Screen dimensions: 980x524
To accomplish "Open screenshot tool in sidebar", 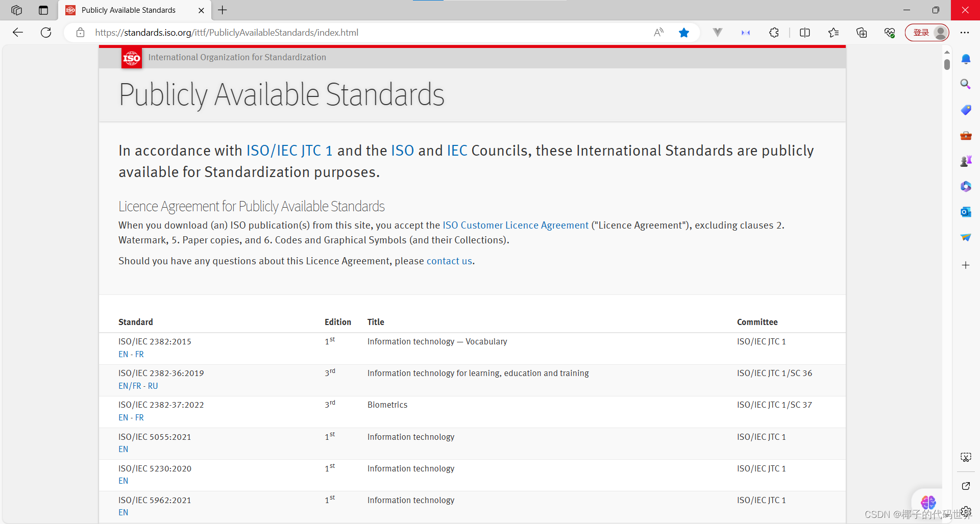I will pos(966,457).
